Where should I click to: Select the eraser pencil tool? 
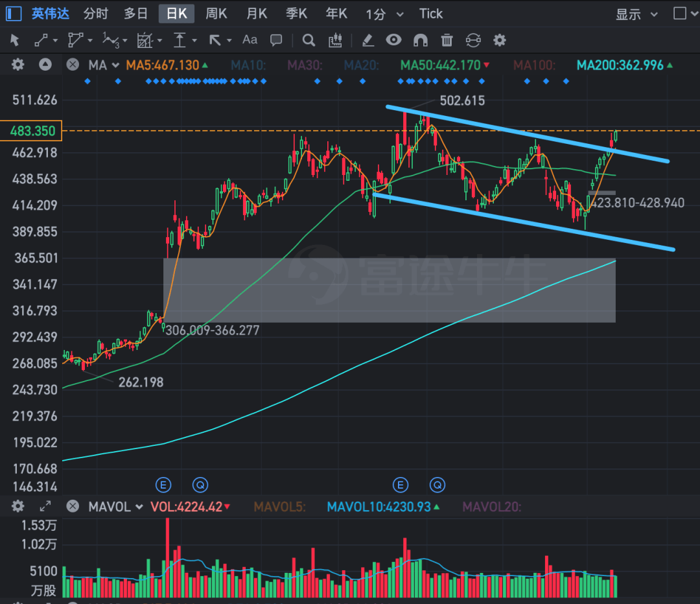367,40
